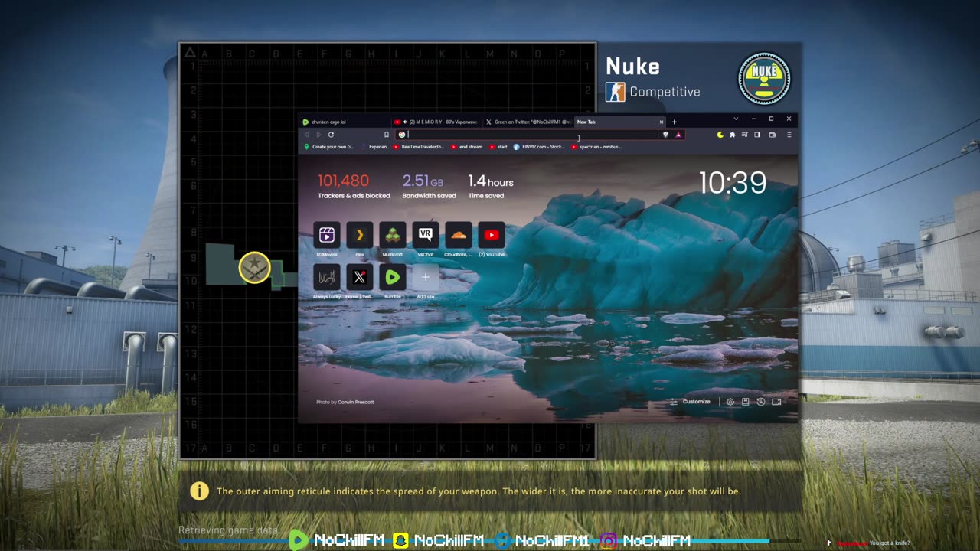Open the Rumble shortcut tile
The height and width of the screenshot is (551, 980).
click(x=393, y=277)
